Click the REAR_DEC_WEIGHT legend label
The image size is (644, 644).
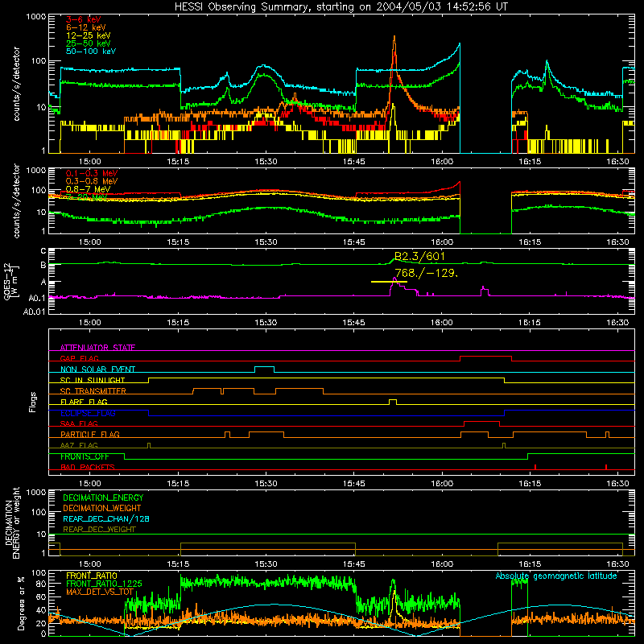[x=99, y=530]
